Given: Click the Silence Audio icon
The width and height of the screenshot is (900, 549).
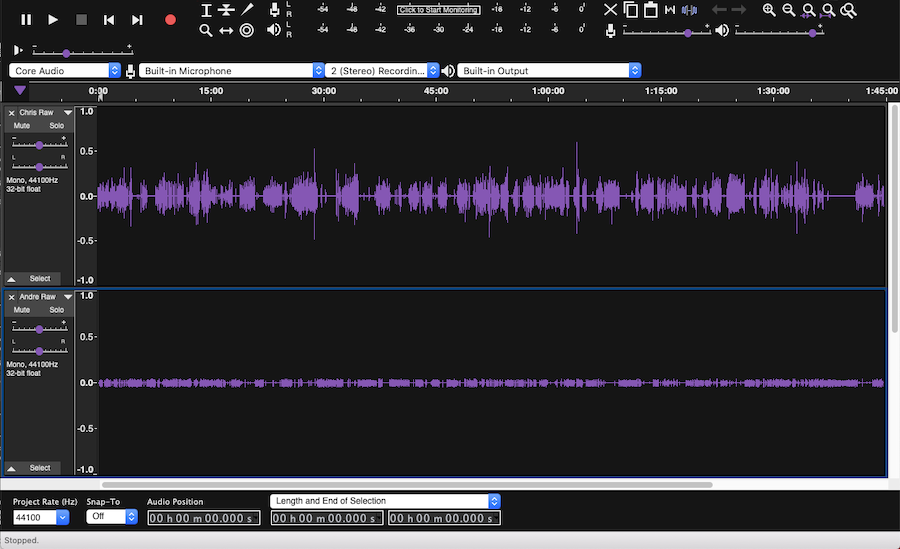Looking at the screenshot, I should 690,10.
